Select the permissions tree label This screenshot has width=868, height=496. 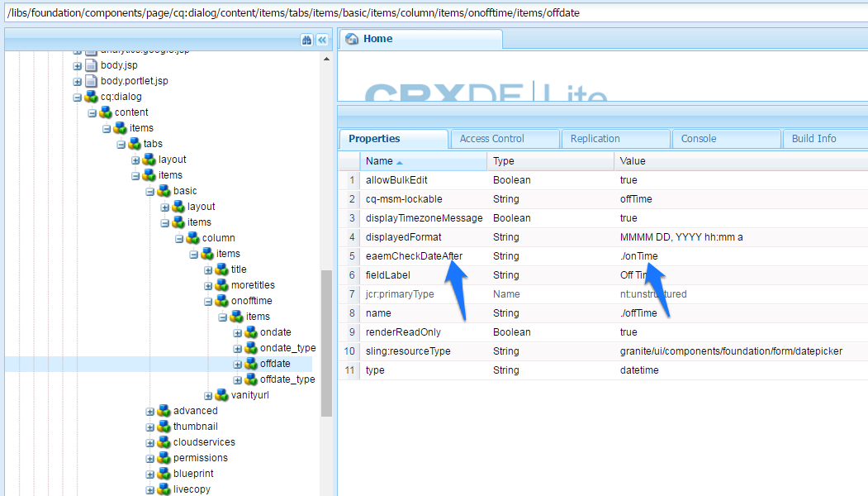[x=201, y=458]
